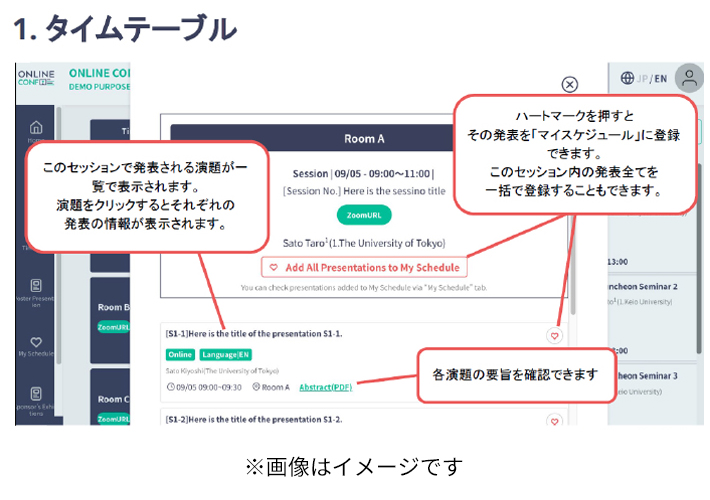
Task: Click the session title text
Action: 364,191
